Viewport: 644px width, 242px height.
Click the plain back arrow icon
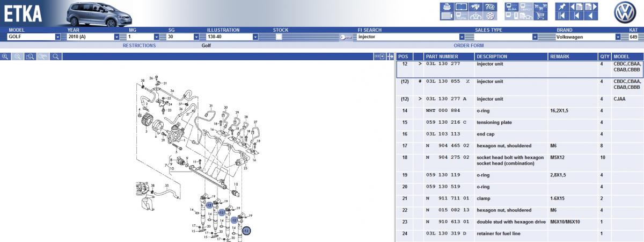[591, 16]
